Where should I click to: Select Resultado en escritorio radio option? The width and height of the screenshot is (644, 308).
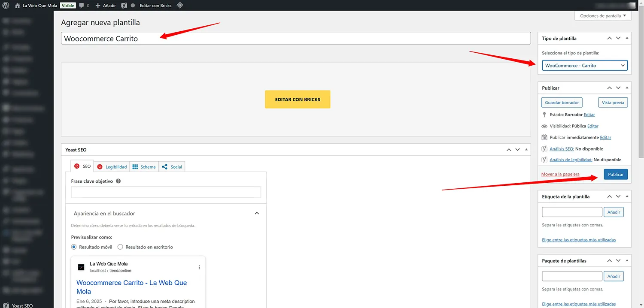click(x=120, y=247)
